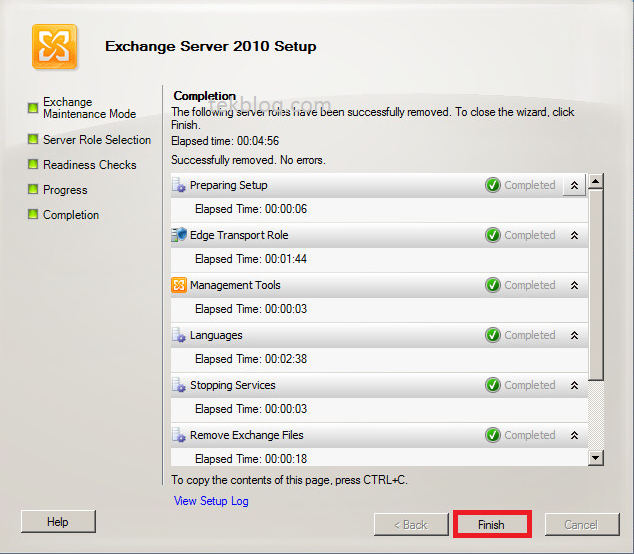Click Completed status for Languages
Viewport: 634px width, 554px height.
530,335
